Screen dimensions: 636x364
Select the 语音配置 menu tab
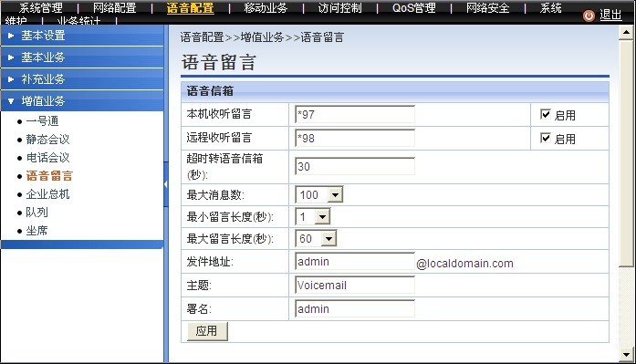click(190, 8)
